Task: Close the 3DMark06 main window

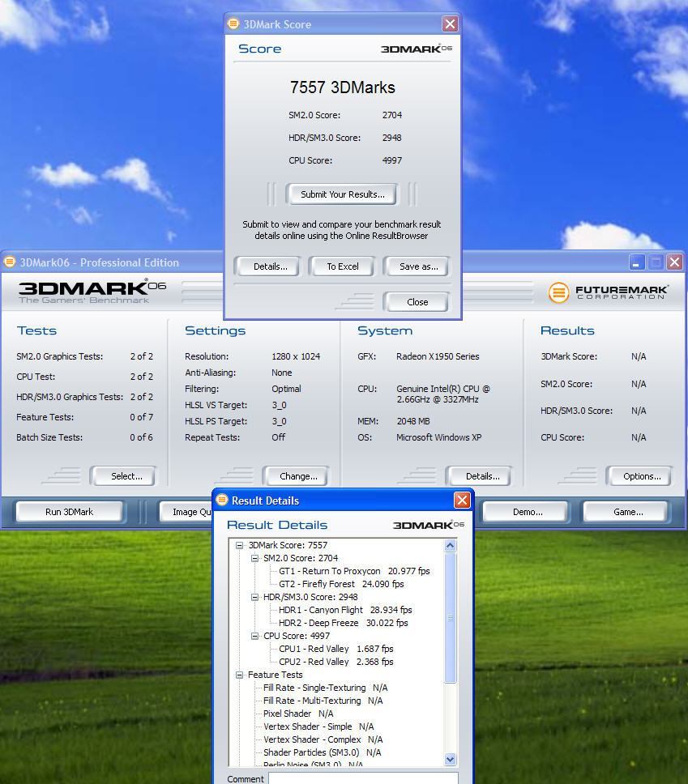Action: 674,262
